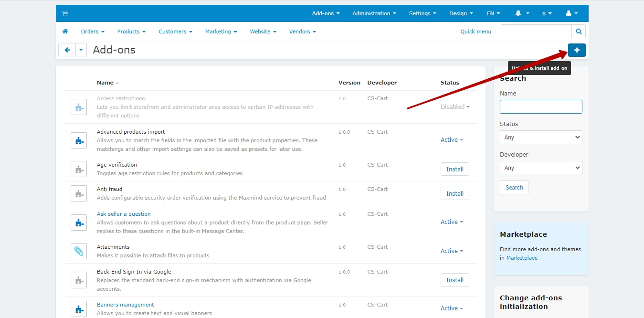Image resolution: width=644 pixels, height=318 pixels.
Task: Click the search magnifier button
Action: tap(579, 32)
